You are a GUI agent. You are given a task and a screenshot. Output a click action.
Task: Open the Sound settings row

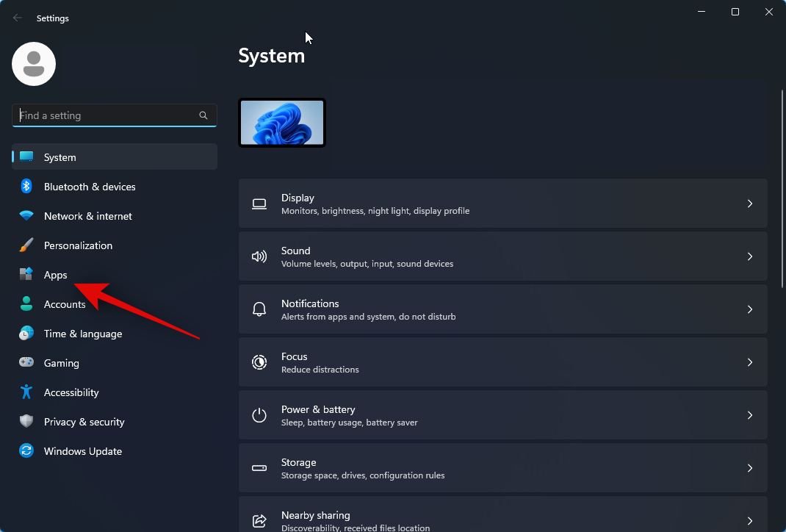[x=502, y=256]
